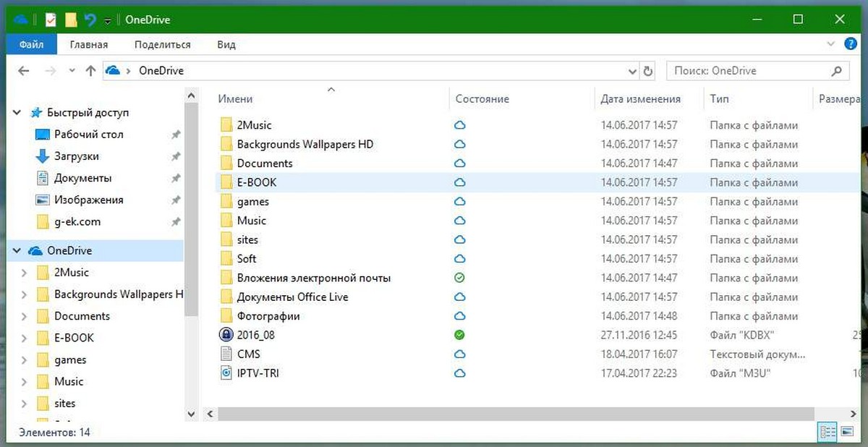Image resolution: width=868 pixels, height=447 pixels.
Task: Select the Documents folder icon in file list
Action: tap(226, 163)
